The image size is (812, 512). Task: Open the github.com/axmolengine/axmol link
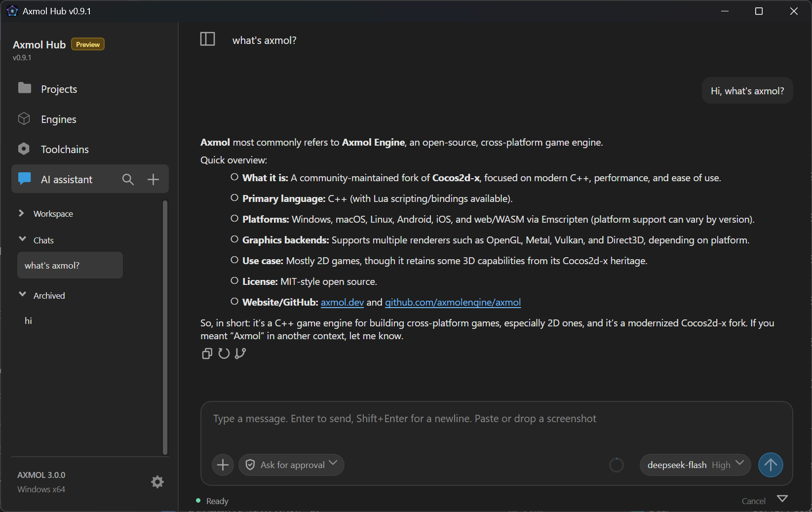pos(453,302)
